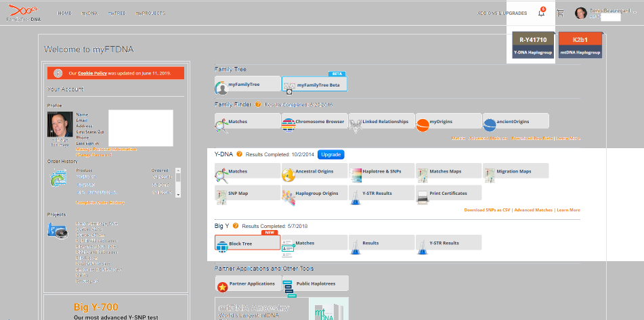Click the myOrigins orange globe icon

422,126
